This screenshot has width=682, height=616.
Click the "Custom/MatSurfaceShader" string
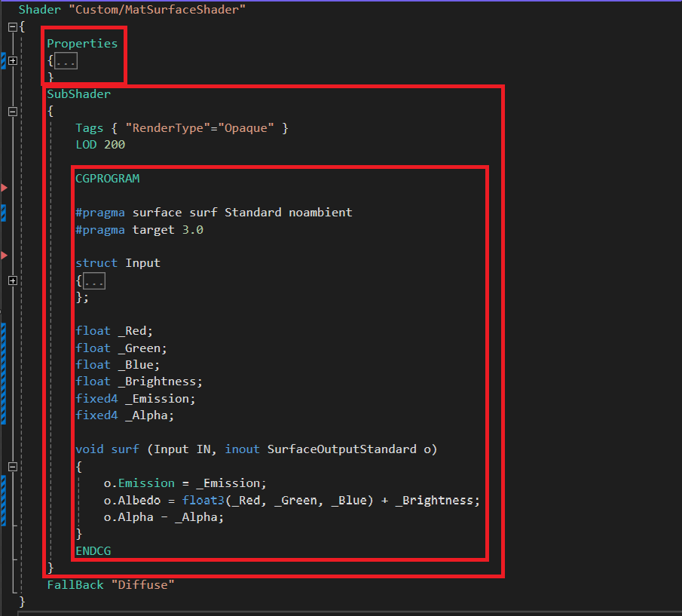click(157, 10)
